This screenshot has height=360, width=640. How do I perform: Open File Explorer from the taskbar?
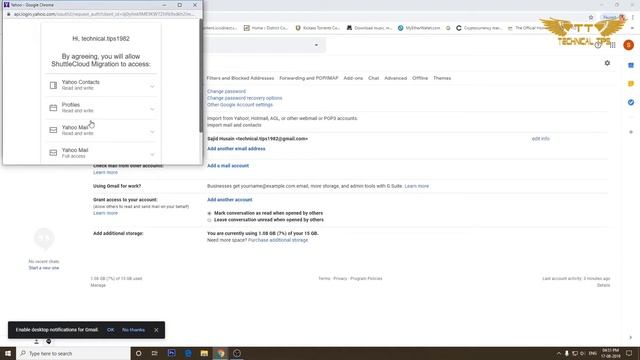click(204, 353)
